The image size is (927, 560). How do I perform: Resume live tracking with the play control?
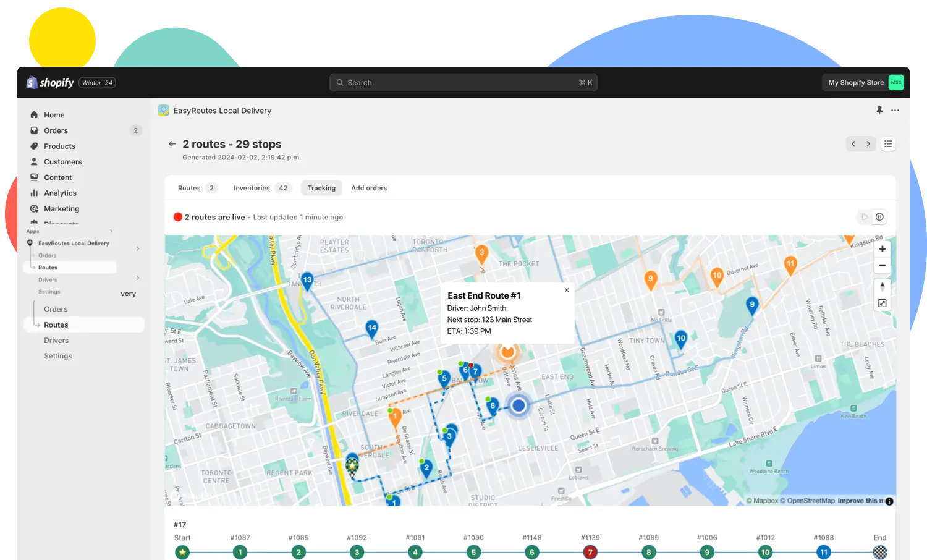[865, 217]
